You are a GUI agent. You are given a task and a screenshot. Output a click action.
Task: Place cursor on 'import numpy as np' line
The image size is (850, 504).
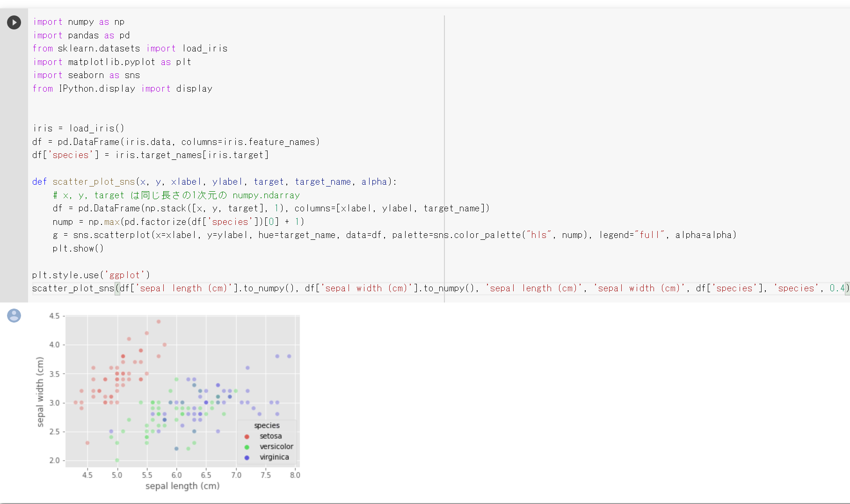click(x=79, y=22)
